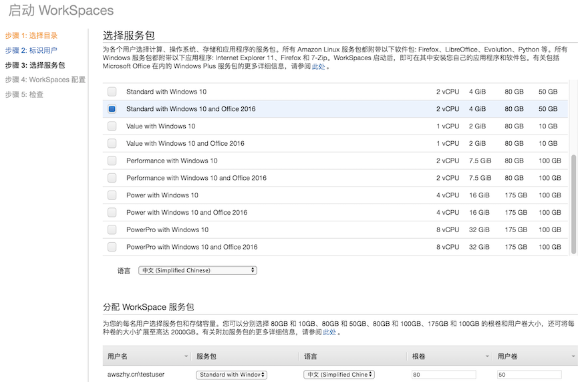Select 步骤 5: 检查

pos(24,94)
